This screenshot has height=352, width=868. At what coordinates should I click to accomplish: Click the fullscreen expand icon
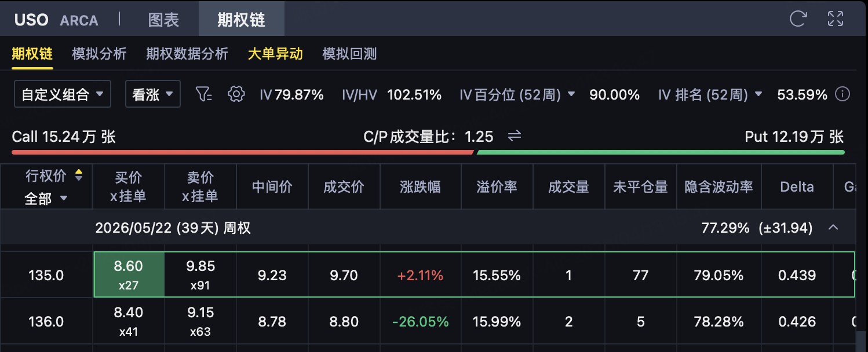pos(836,19)
